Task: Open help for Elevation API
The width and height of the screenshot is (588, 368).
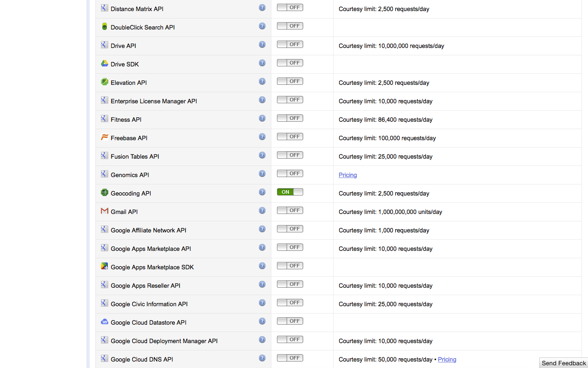Action: (262, 81)
